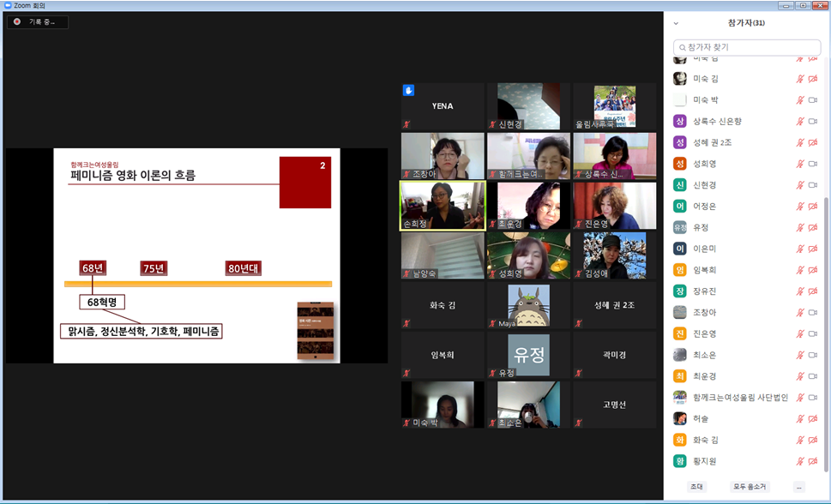Viewport: 831px width, 504px height.
Task: Click the red recording dot icon
Action: [17, 21]
